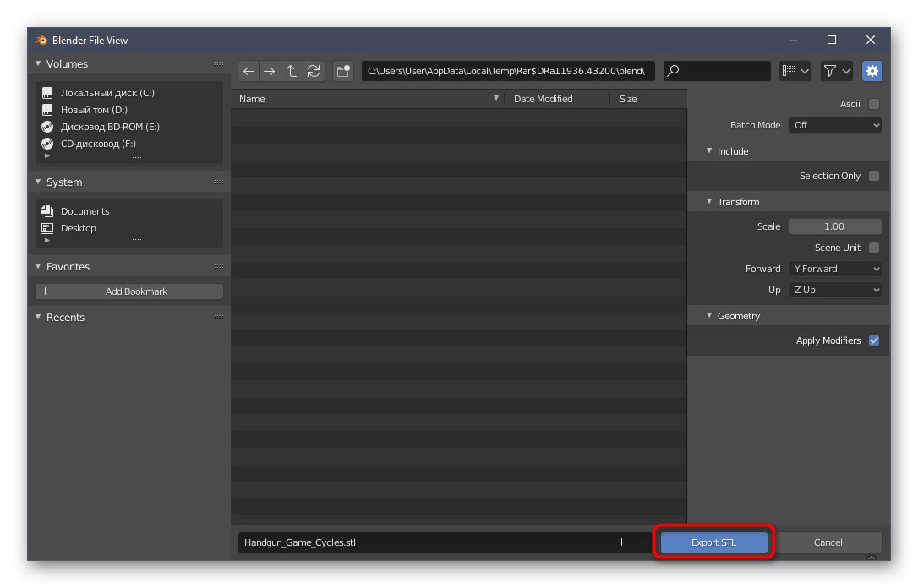Open filter dropdown chevron

[x=846, y=71]
